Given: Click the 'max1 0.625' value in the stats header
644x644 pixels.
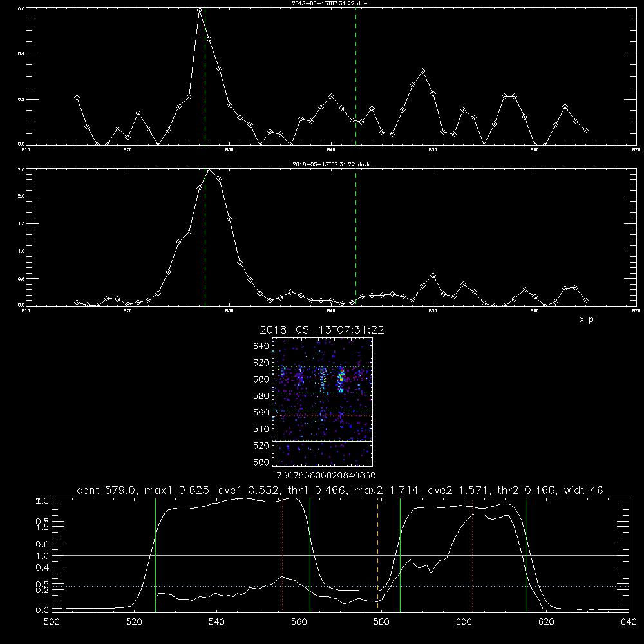Looking at the screenshot, I should pyautogui.click(x=176, y=490).
